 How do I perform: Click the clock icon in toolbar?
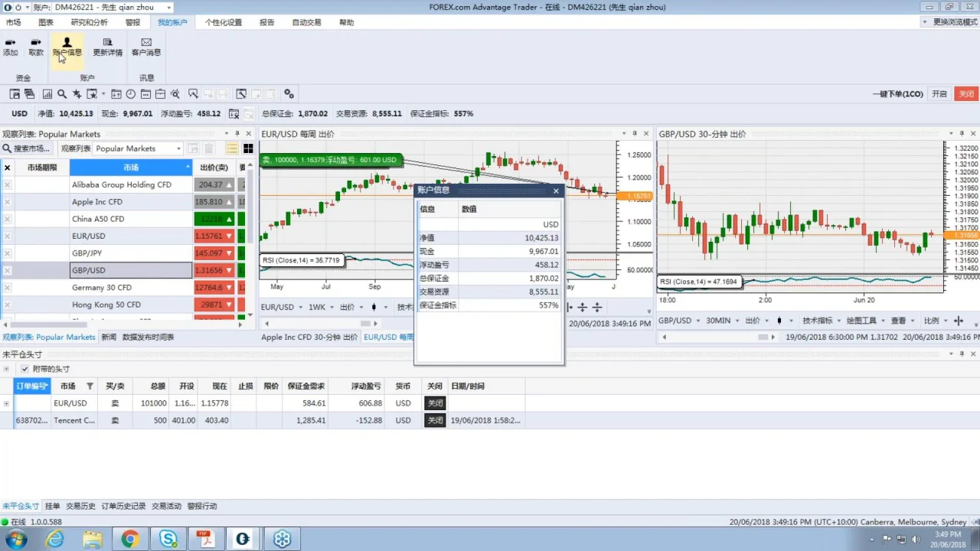(131, 94)
